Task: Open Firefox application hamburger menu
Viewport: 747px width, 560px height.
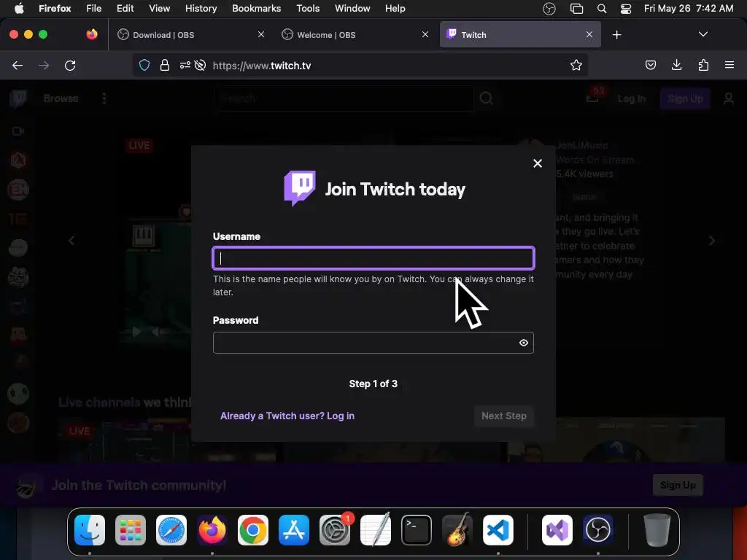Action: 729,65
